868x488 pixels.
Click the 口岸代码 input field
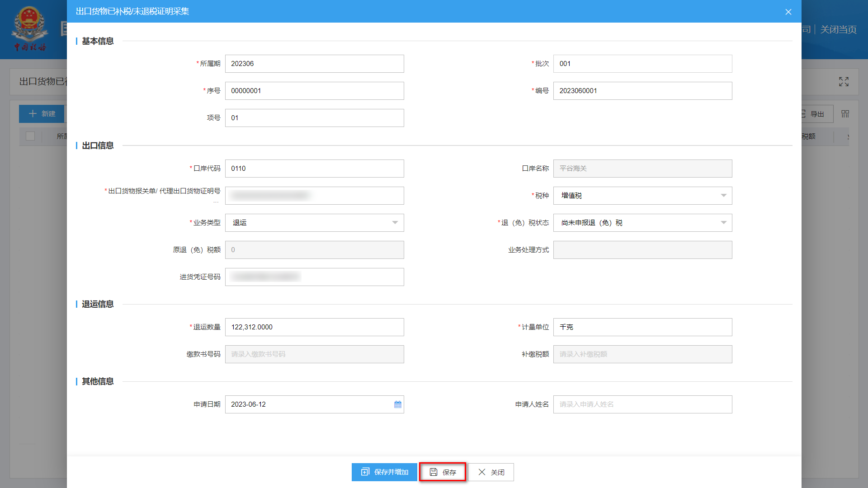point(314,169)
